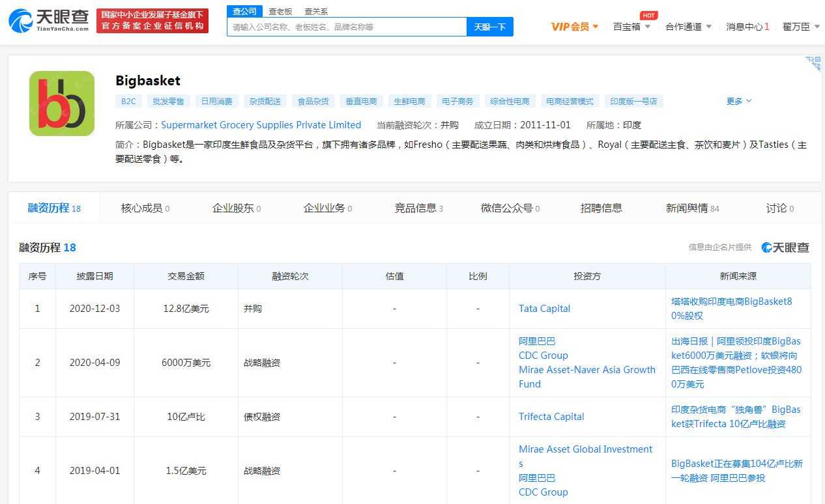Click the 综合性电商 tag
825x504 pixels.
[x=510, y=101]
